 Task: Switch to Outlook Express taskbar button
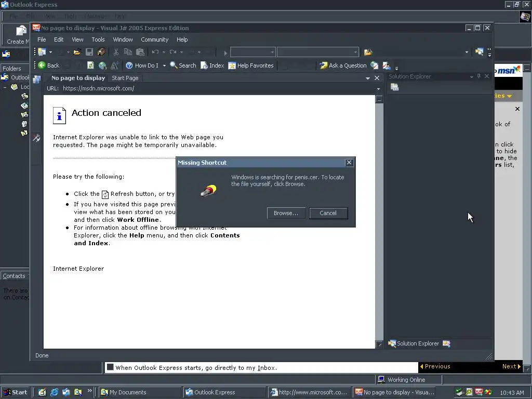225,392
